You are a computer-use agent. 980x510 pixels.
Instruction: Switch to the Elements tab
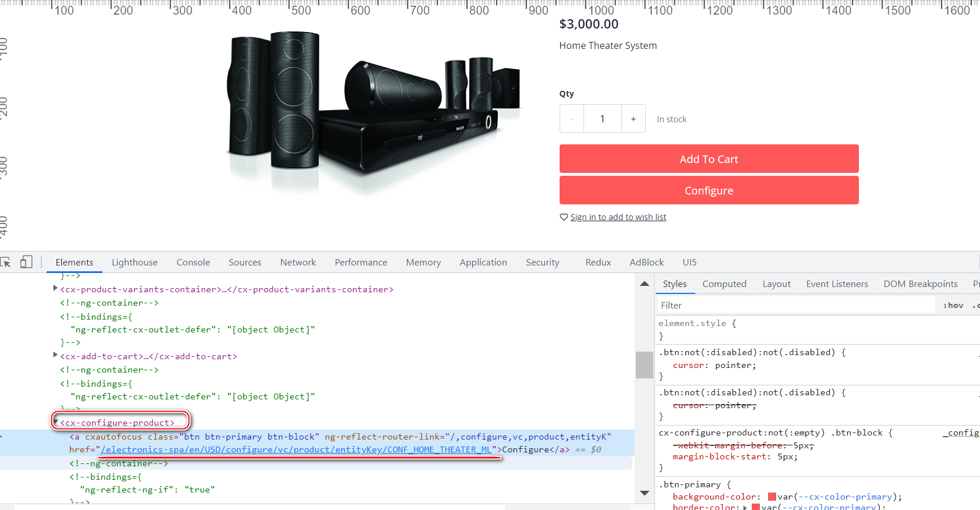(75, 263)
